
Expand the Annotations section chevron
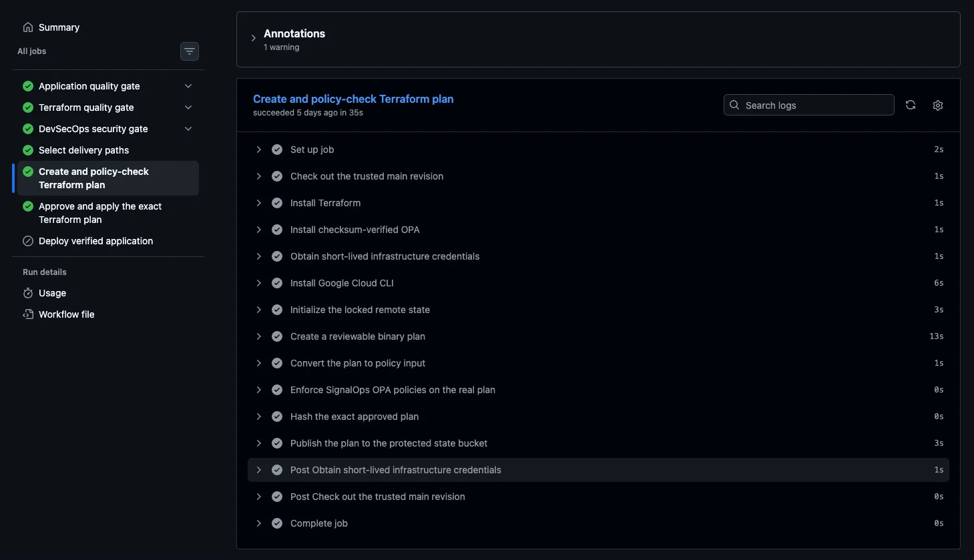tap(254, 39)
